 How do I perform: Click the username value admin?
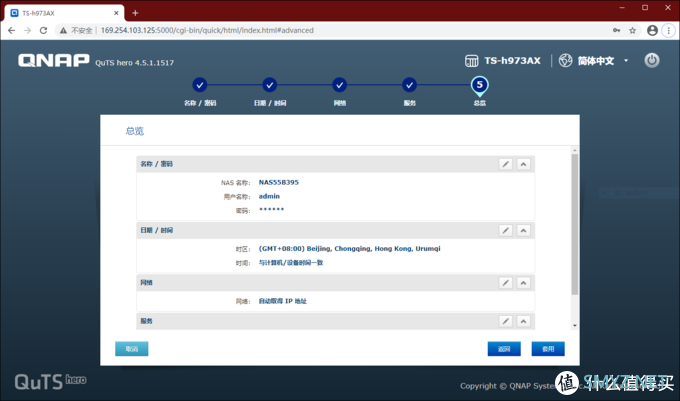269,196
